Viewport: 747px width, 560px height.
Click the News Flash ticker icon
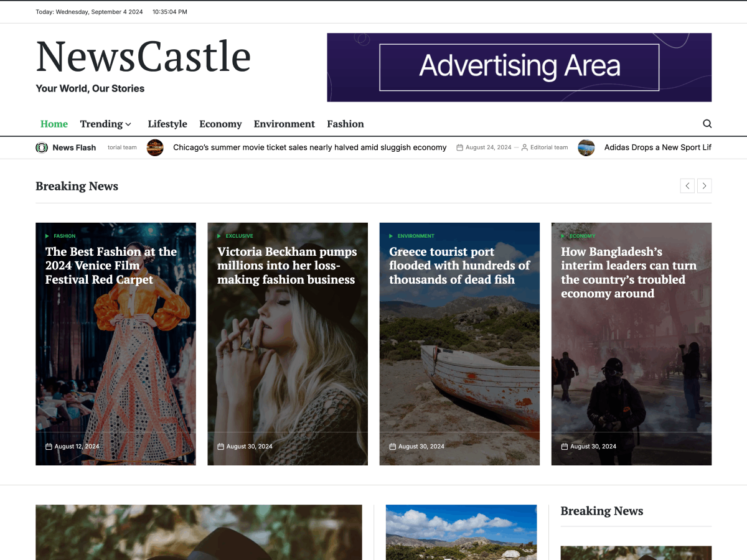click(x=42, y=147)
